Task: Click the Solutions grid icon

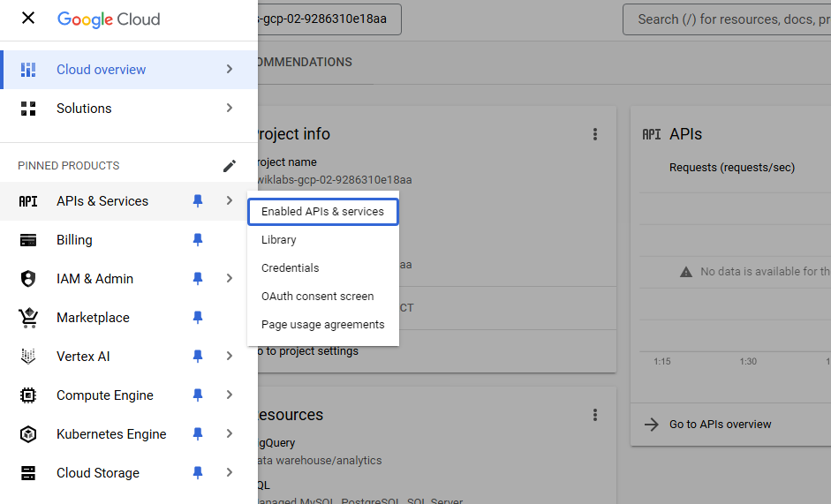Action: pyautogui.click(x=28, y=108)
